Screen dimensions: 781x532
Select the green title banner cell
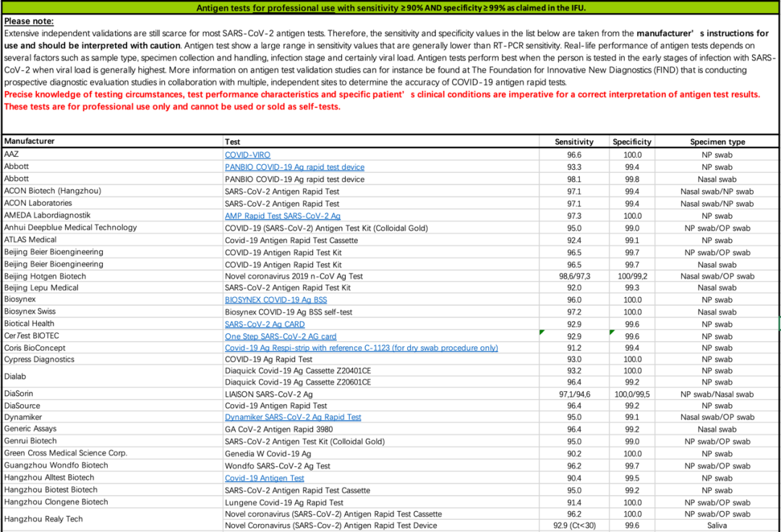390,7
